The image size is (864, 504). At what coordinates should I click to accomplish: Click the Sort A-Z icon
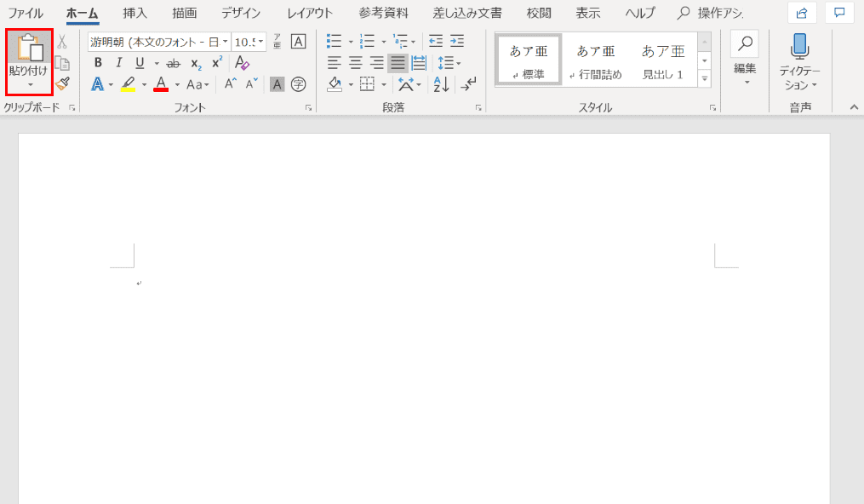(x=442, y=84)
